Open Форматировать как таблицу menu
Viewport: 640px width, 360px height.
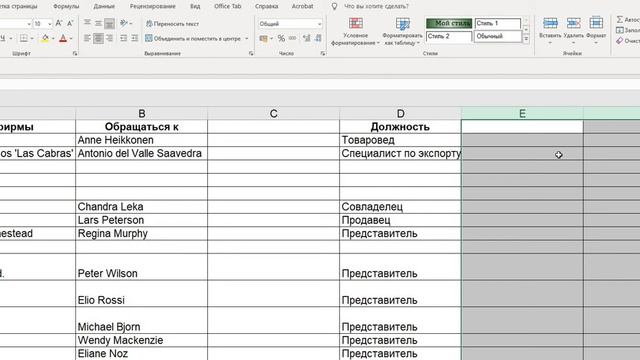402,31
